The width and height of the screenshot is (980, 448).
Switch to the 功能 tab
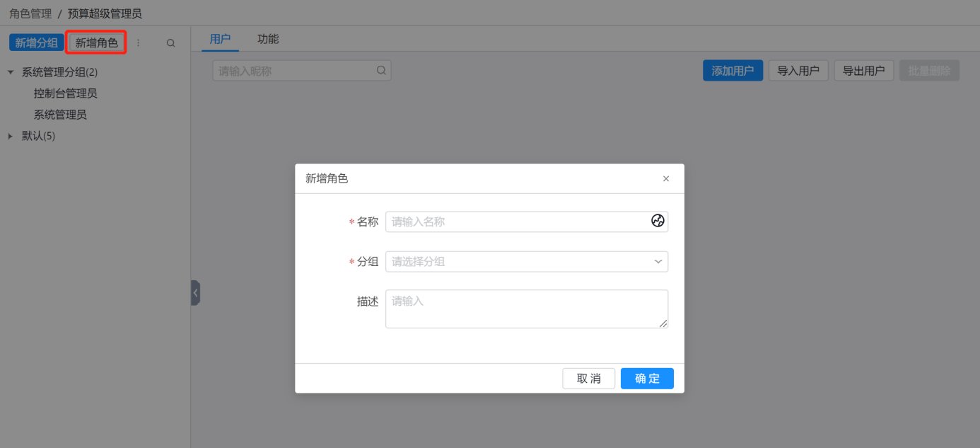tap(268, 39)
